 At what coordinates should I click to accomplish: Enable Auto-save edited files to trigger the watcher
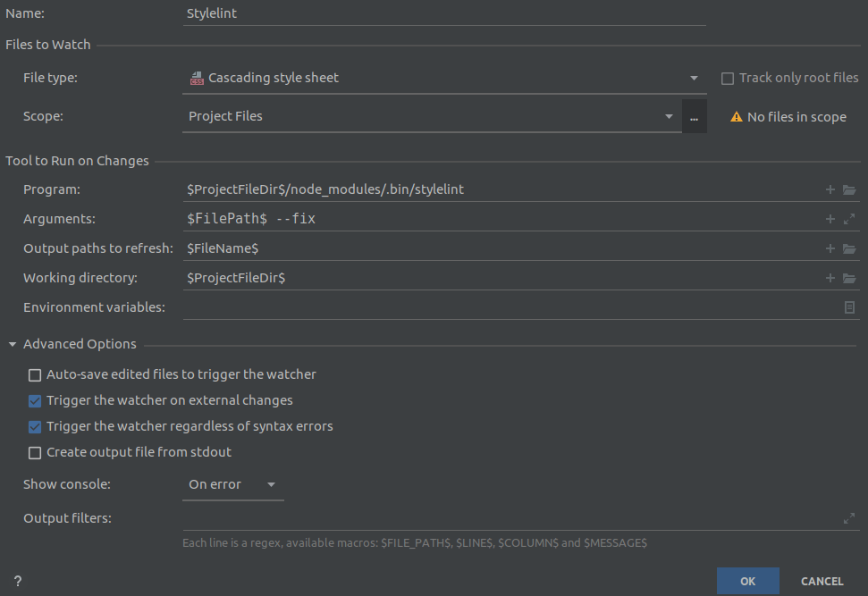coord(35,374)
